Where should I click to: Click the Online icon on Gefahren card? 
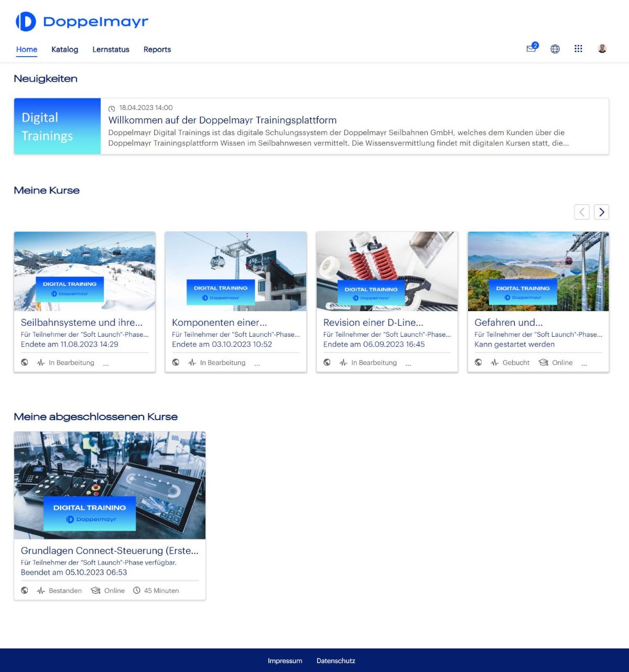pos(544,362)
